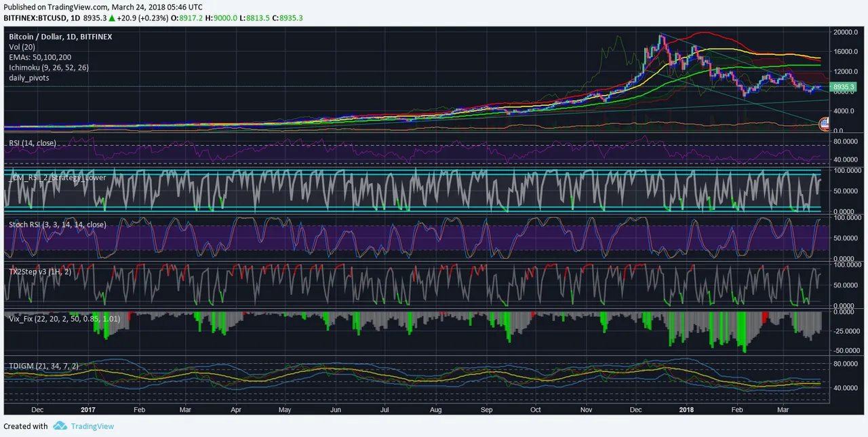This screenshot has height=437, width=868.
Task: Click the green up-arrow beside 8935.3 in header
Action: pyautogui.click(x=112, y=18)
